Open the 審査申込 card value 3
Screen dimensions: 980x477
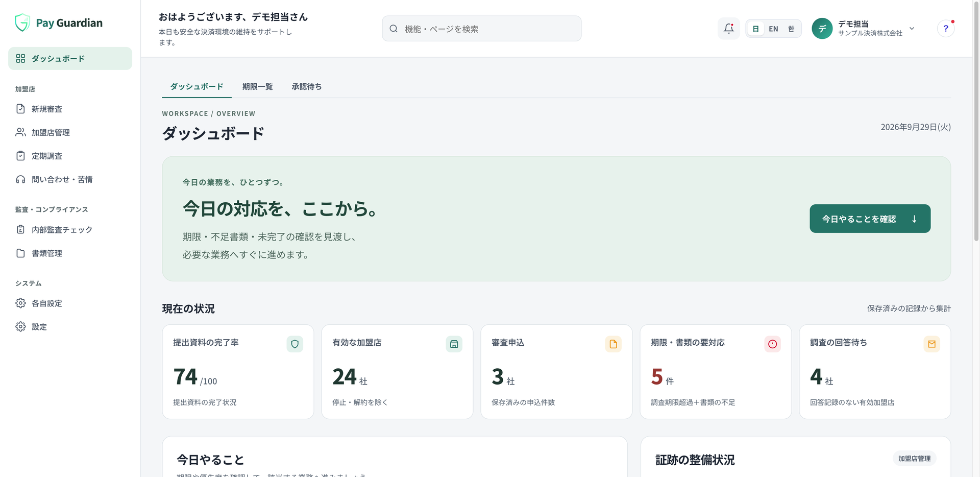point(498,377)
